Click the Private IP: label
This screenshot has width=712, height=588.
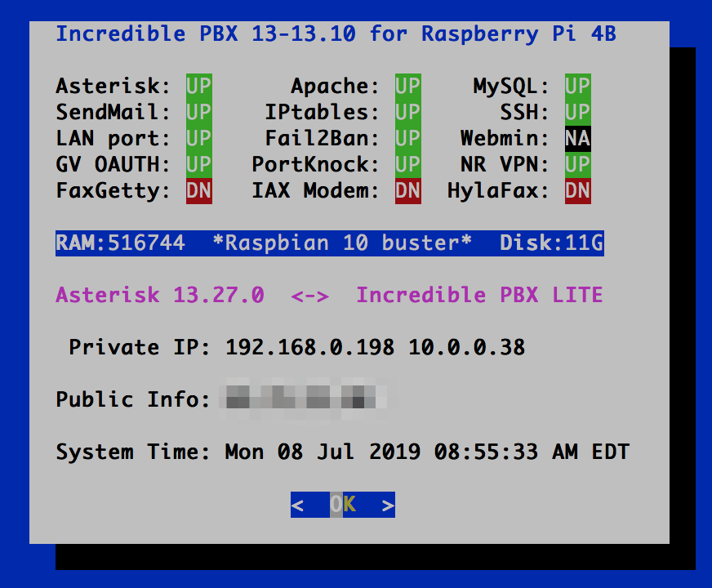click(140, 347)
